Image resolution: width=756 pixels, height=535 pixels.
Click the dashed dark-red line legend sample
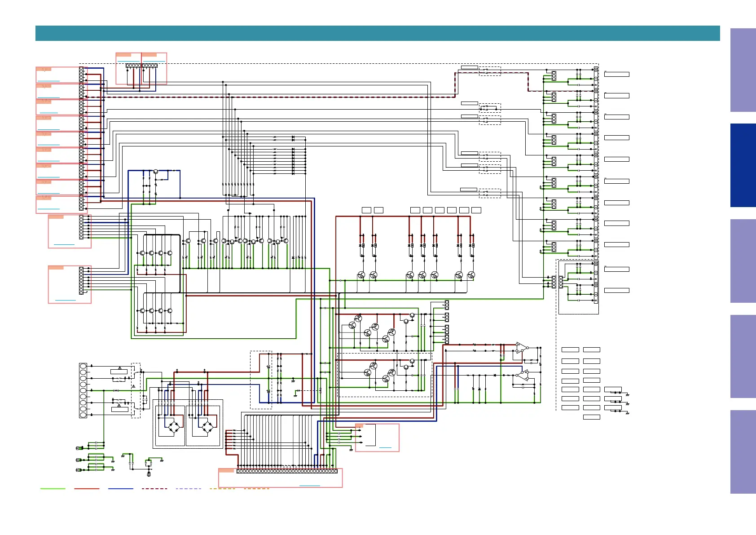(x=154, y=488)
